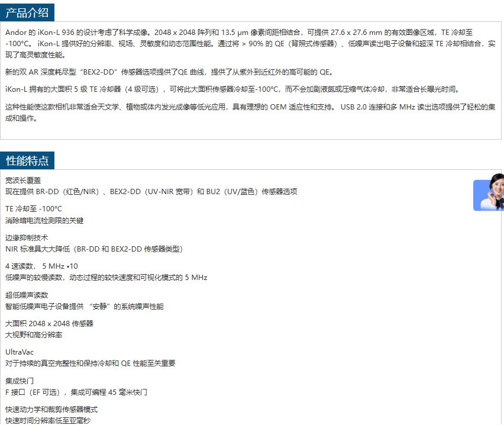Click the F 接口 (EF 可选) shutter description
The width and height of the screenshot is (504, 425).
76,392
